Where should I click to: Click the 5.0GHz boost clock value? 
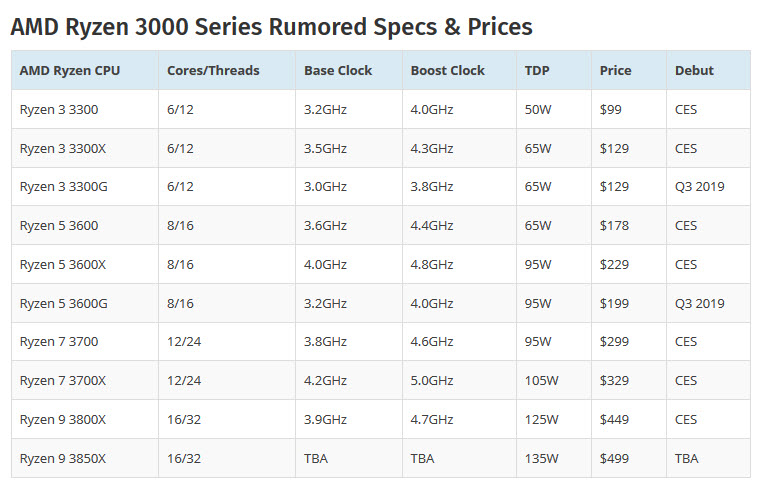point(431,381)
